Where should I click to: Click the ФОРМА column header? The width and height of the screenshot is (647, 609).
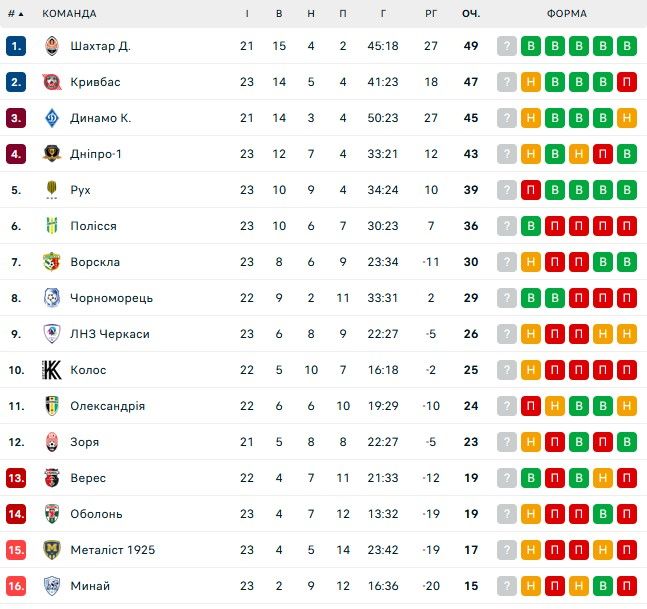pyautogui.click(x=567, y=14)
